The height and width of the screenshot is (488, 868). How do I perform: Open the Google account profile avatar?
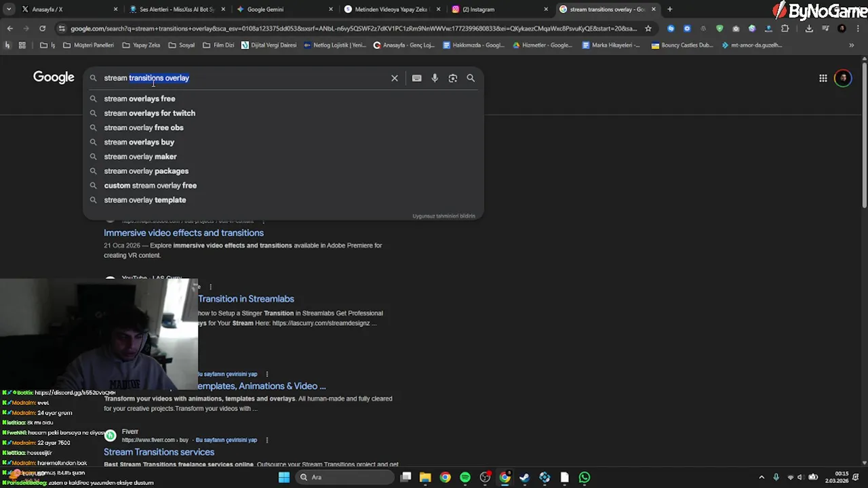pyautogui.click(x=843, y=78)
